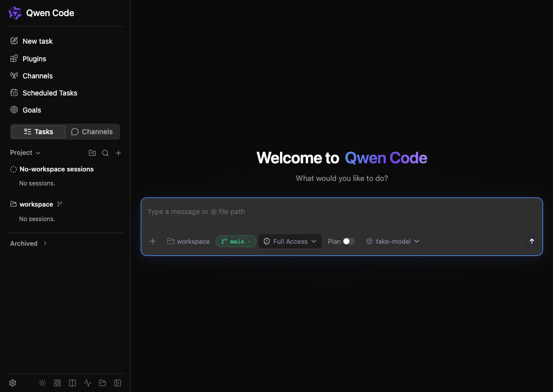Toggle Plan mode switch

349,241
